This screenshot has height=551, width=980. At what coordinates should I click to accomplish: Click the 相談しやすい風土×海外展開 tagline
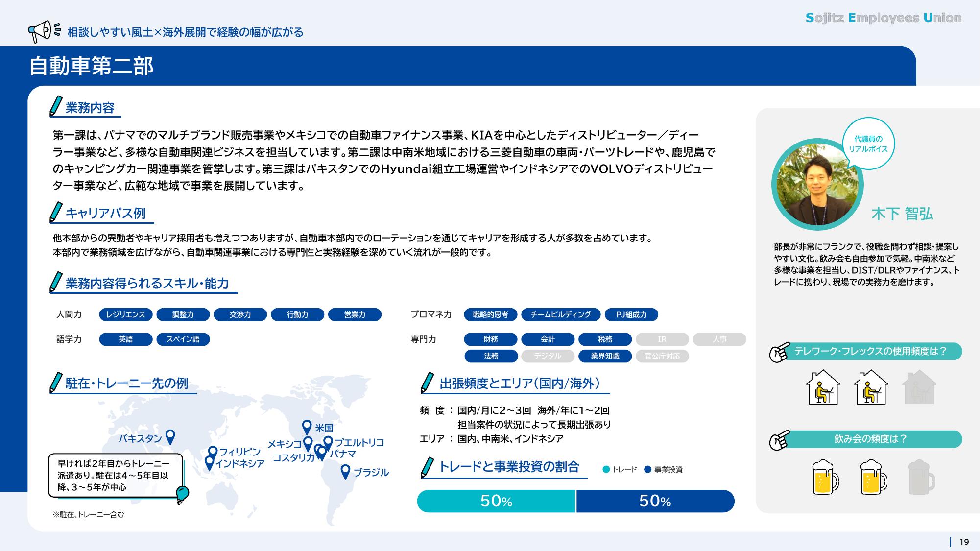(x=185, y=32)
